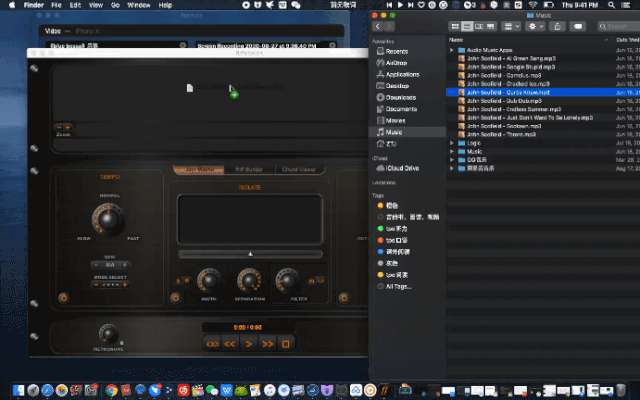This screenshot has width=640, height=400.
Task: Click the Isolate pan slider handle
Action: pos(251,254)
